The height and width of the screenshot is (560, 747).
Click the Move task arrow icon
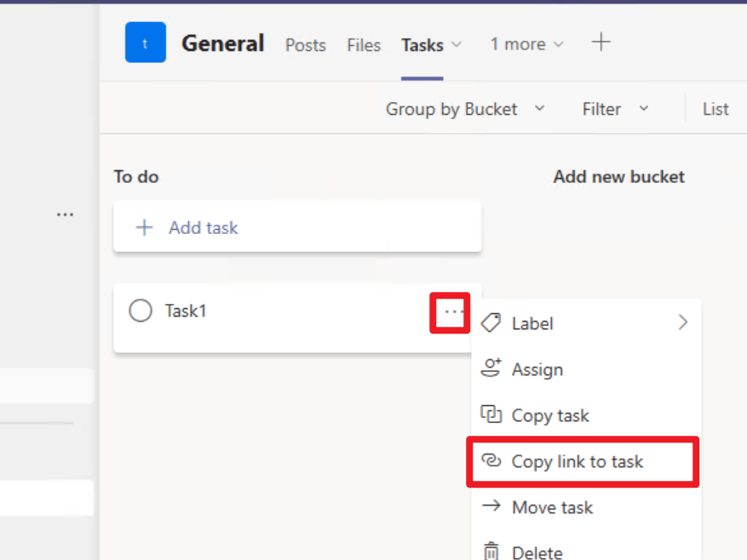click(491, 507)
